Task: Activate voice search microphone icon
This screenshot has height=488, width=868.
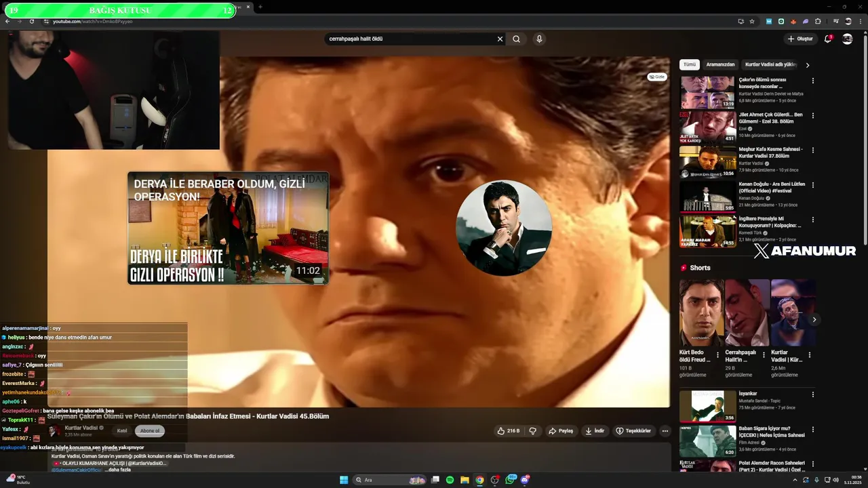Action: click(x=539, y=39)
